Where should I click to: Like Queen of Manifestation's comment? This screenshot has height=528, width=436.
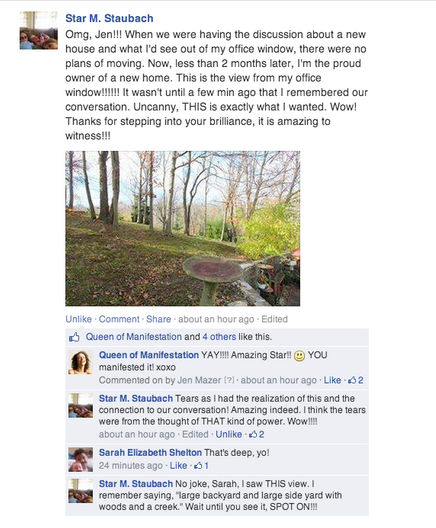[x=332, y=380]
